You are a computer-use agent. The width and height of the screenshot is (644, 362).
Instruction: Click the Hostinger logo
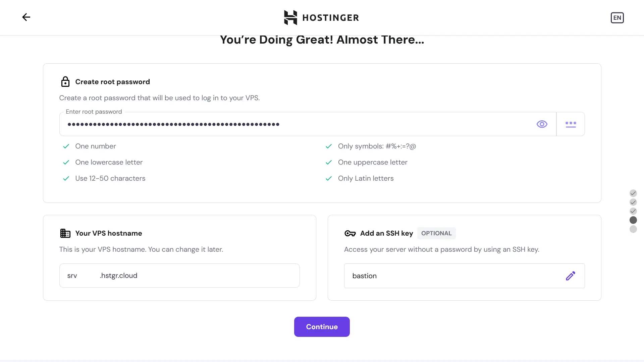pyautogui.click(x=321, y=17)
